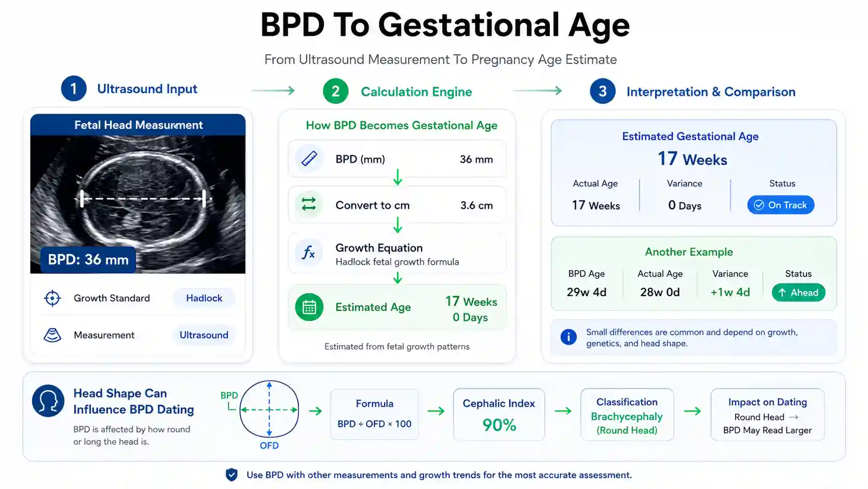This screenshot has width=868, height=489.
Task: Click the Cephalic Index 90% card
Action: point(499,415)
